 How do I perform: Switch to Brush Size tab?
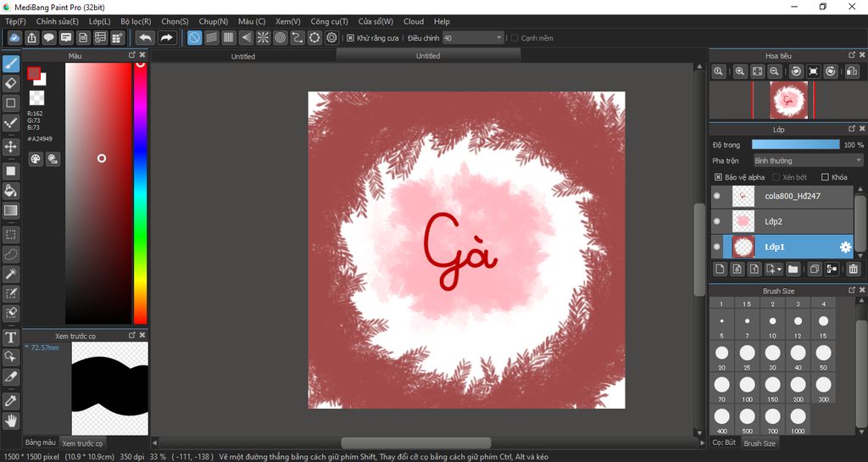pos(759,443)
